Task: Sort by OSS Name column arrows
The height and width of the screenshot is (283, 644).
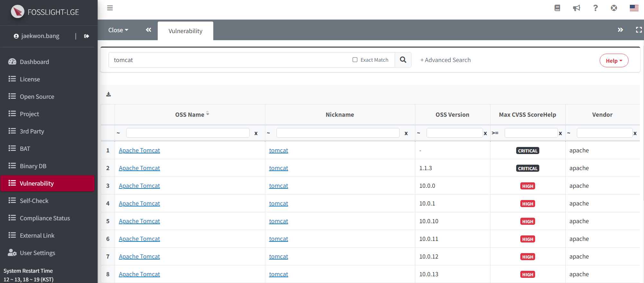Action: click(207, 114)
